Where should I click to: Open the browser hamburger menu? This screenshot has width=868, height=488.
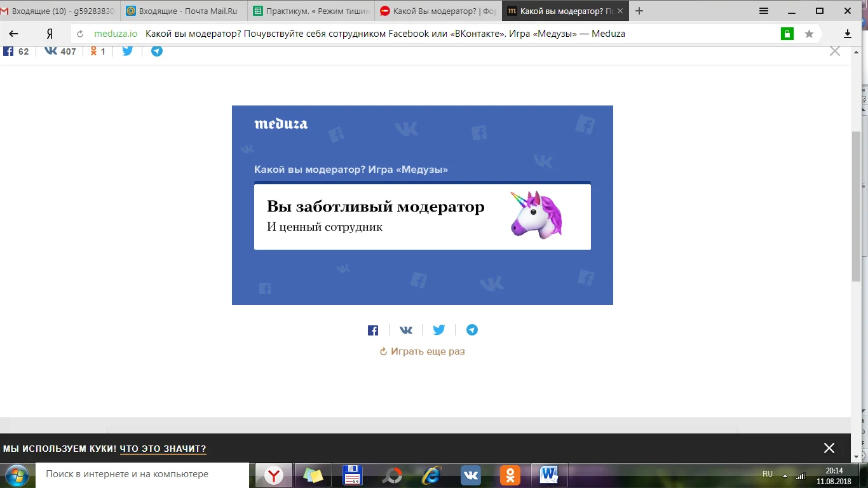[x=764, y=11]
